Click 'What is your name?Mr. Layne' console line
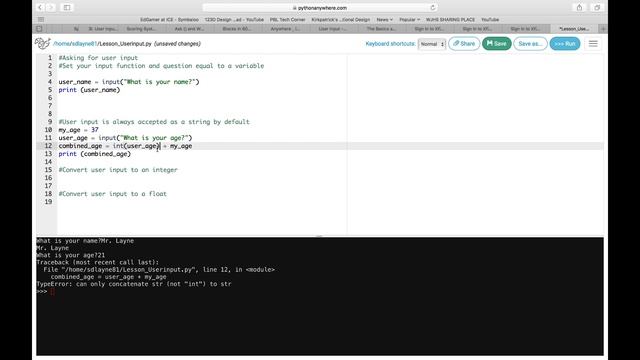 [85, 241]
